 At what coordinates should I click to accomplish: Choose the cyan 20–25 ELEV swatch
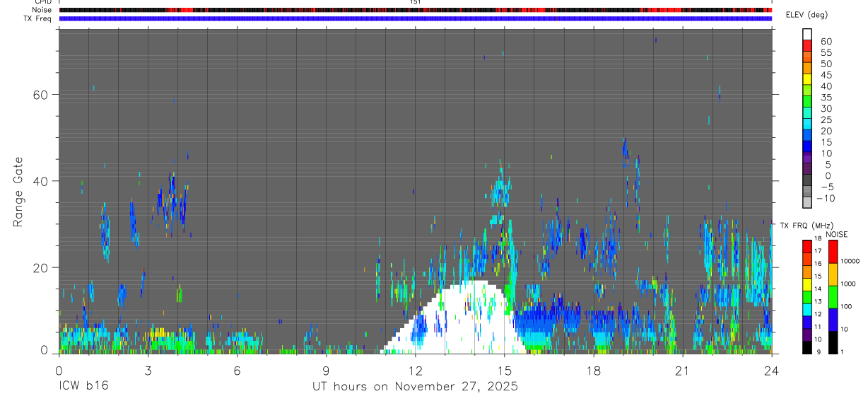click(808, 124)
